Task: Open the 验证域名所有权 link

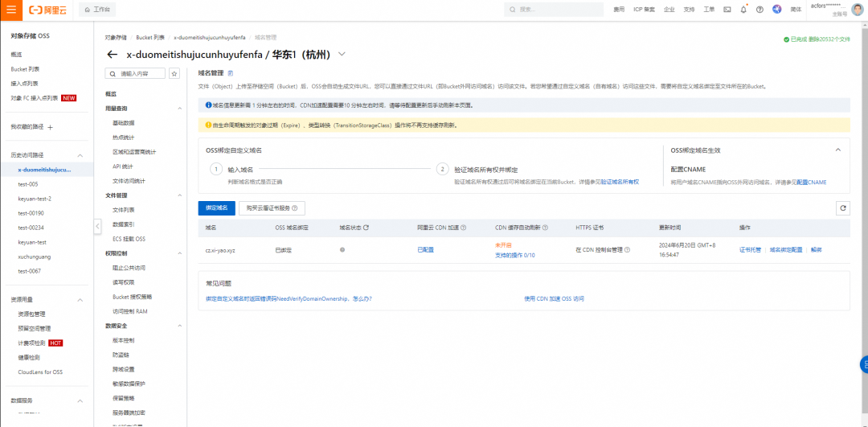Action: coord(620,182)
